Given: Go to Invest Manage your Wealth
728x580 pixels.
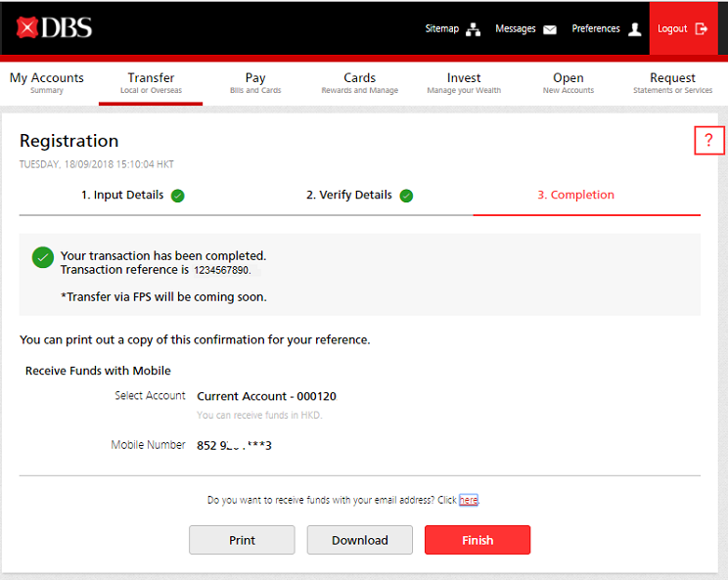Looking at the screenshot, I should pyautogui.click(x=464, y=83).
